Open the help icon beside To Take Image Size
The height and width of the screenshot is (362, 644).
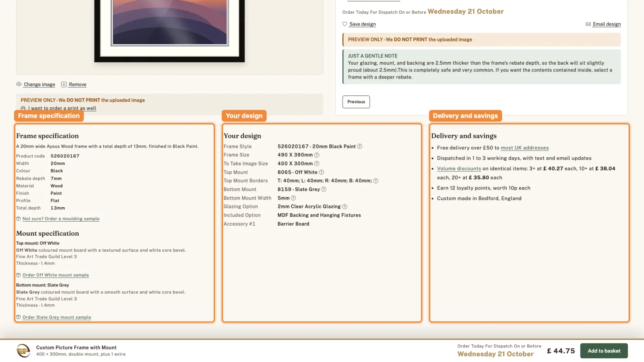[317, 164]
